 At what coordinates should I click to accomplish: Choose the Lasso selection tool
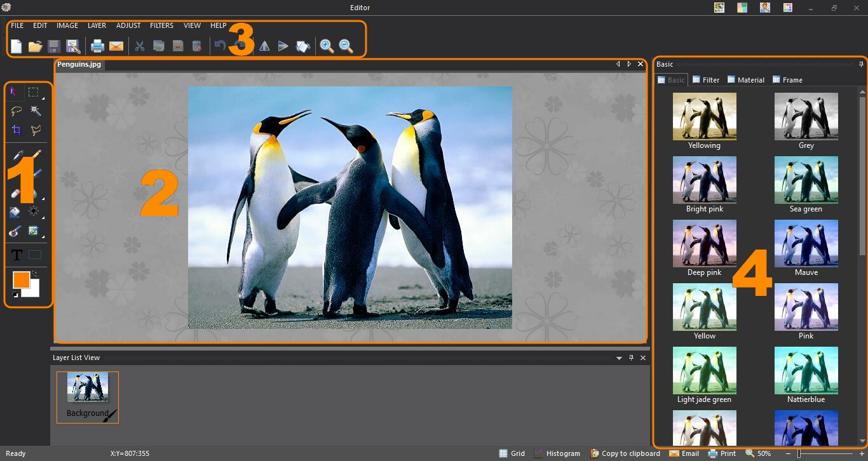click(17, 111)
